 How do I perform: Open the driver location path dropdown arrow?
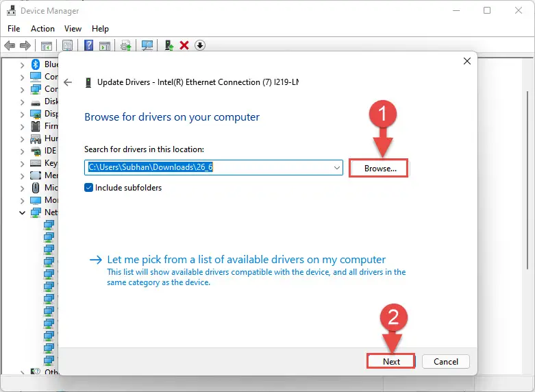(x=337, y=168)
